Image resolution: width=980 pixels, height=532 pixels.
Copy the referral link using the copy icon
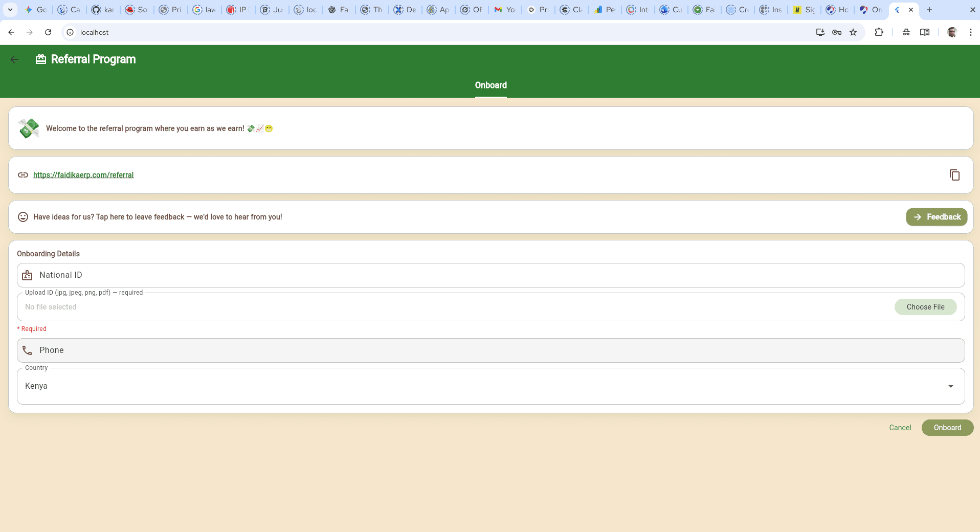coord(954,175)
